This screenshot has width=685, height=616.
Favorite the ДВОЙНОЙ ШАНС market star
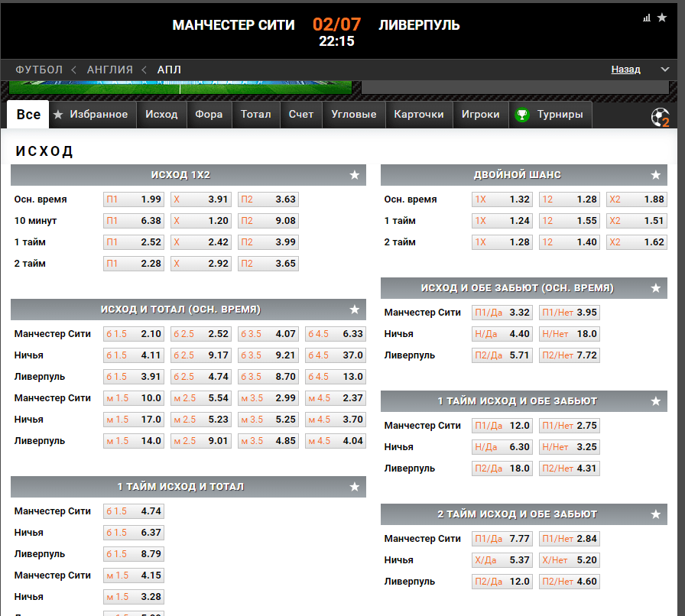(x=655, y=175)
